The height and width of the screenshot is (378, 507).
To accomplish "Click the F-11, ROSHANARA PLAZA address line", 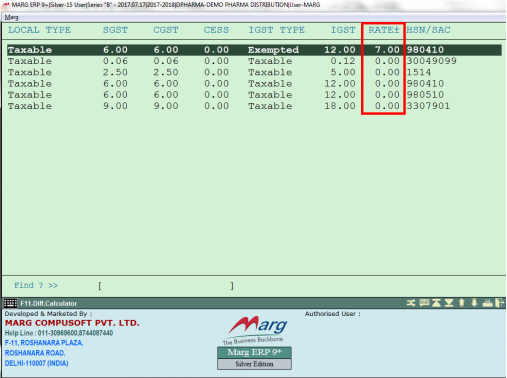I will point(44,343).
